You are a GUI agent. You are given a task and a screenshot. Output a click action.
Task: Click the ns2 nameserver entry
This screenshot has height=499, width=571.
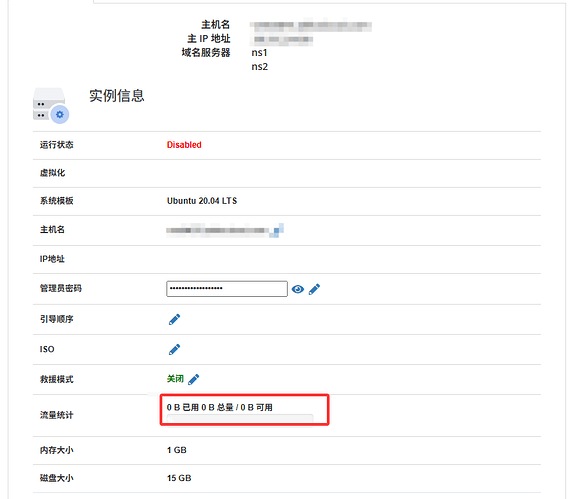[259, 67]
